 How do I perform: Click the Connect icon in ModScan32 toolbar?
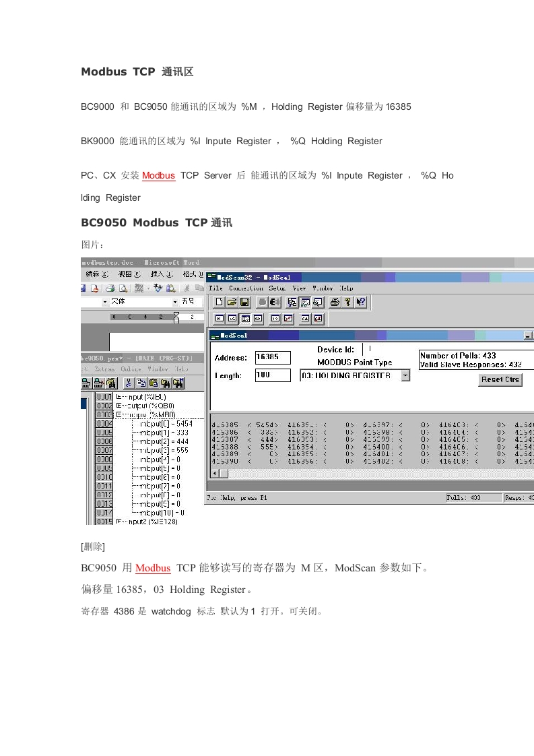click(x=262, y=303)
